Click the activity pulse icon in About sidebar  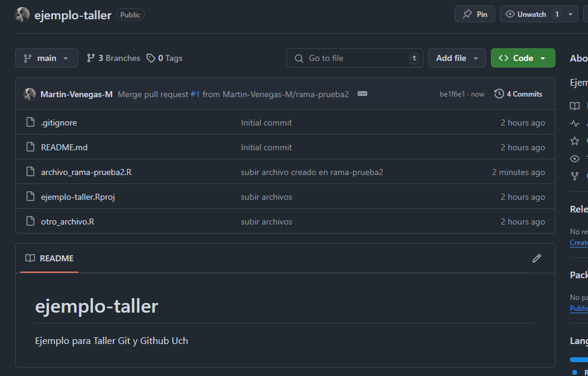575,123
